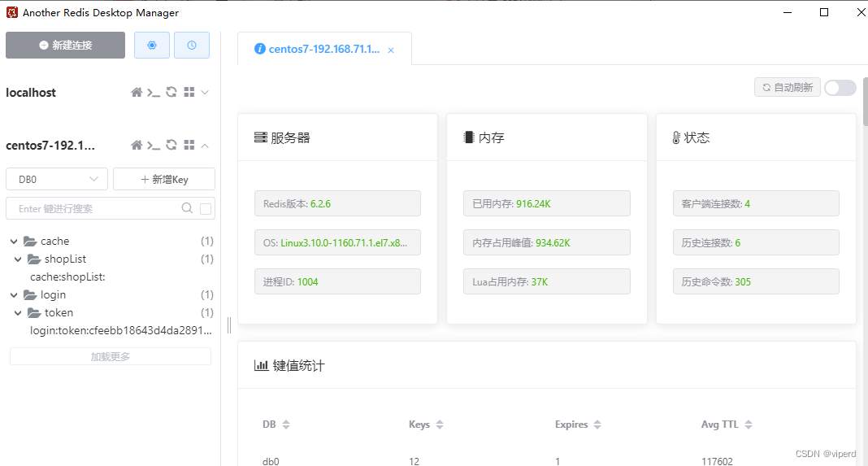Open localhost Redis console icon
Image resolution: width=868 pixels, height=466 pixels.
pos(154,92)
